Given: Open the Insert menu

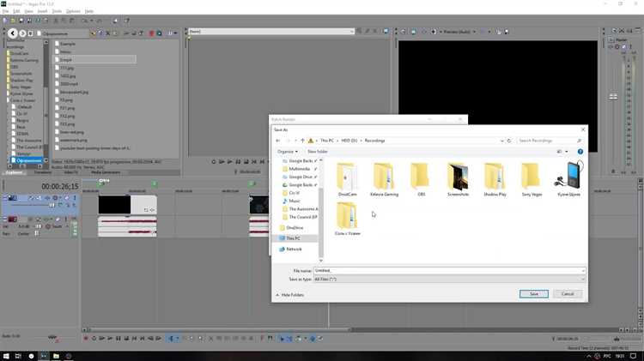Looking at the screenshot, I should (42, 11).
